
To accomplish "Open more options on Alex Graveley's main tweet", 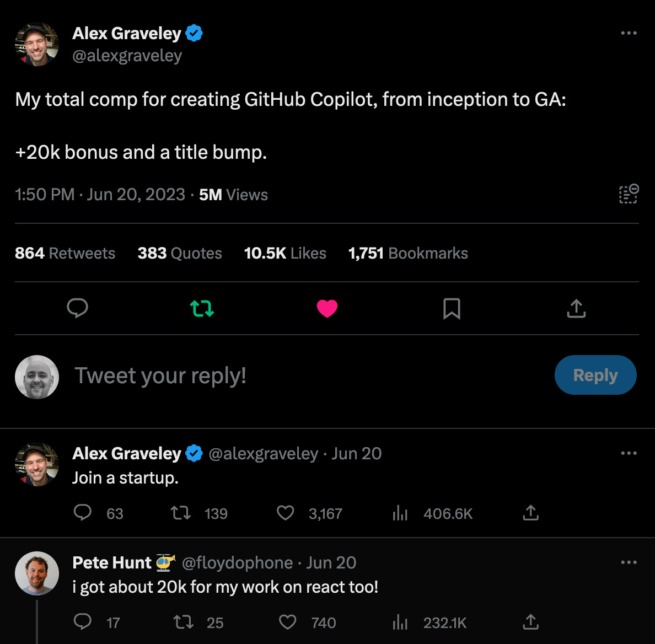I will [x=629, y=33].
